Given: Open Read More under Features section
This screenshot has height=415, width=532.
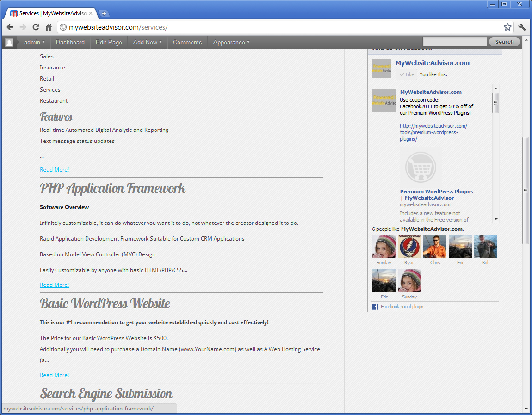Looking at the screenshot, I should (x=54, y=170).
